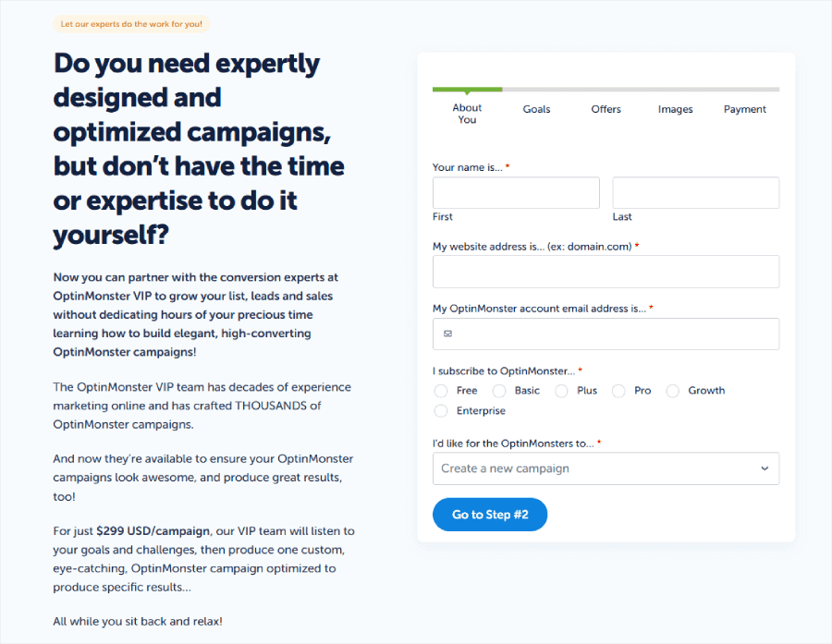Click the First name input field
The height and width of the screenshot is (644, 832).
(x=516, y=192)
